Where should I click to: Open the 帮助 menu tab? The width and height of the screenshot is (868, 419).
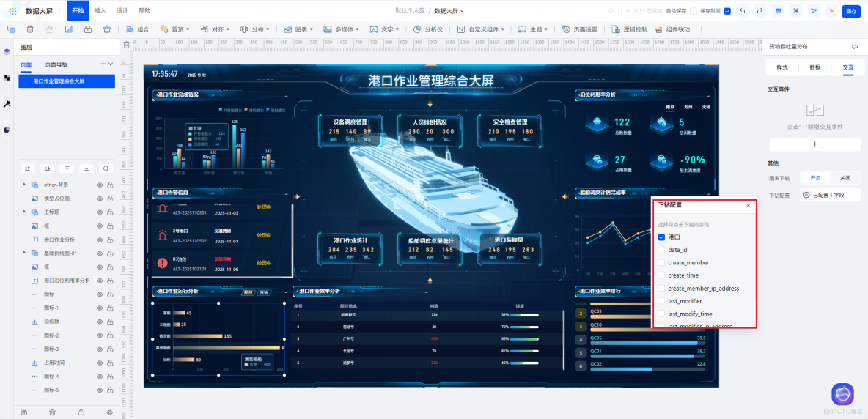(144, 10)
